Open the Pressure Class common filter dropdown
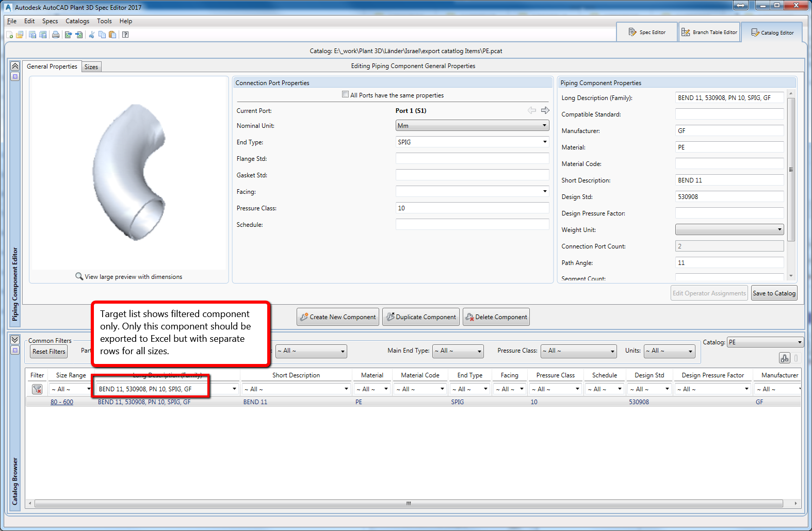This screenshot has height=531, width=812. click(578, 351)
